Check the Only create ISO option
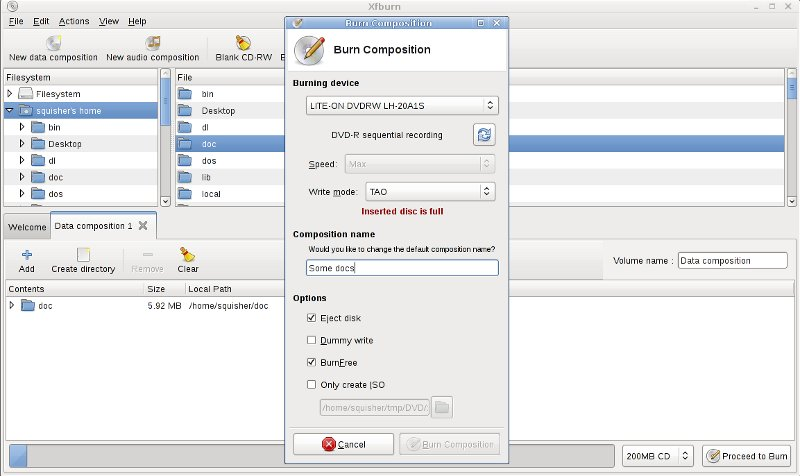Image resolution: width=800 pixels, height=476 pixels. tap(312, 384)
